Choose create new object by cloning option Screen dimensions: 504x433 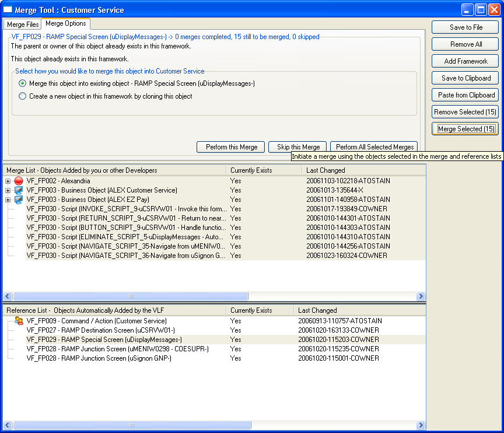23,96
